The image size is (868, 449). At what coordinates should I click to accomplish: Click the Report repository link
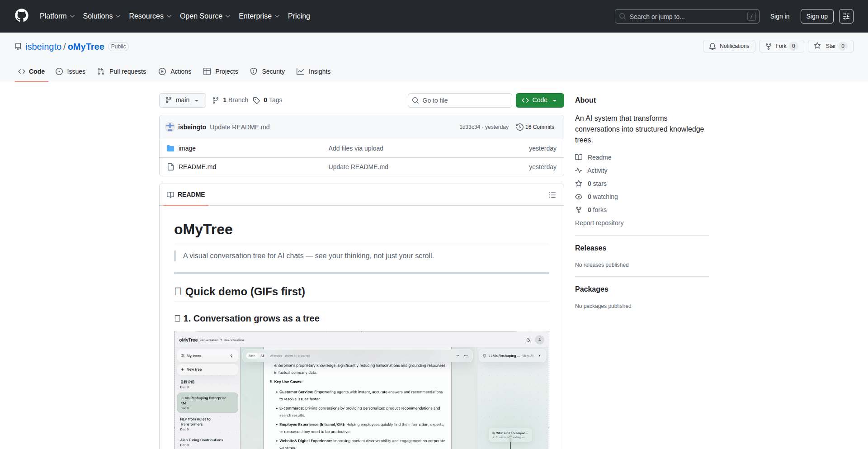click(599, 223)
